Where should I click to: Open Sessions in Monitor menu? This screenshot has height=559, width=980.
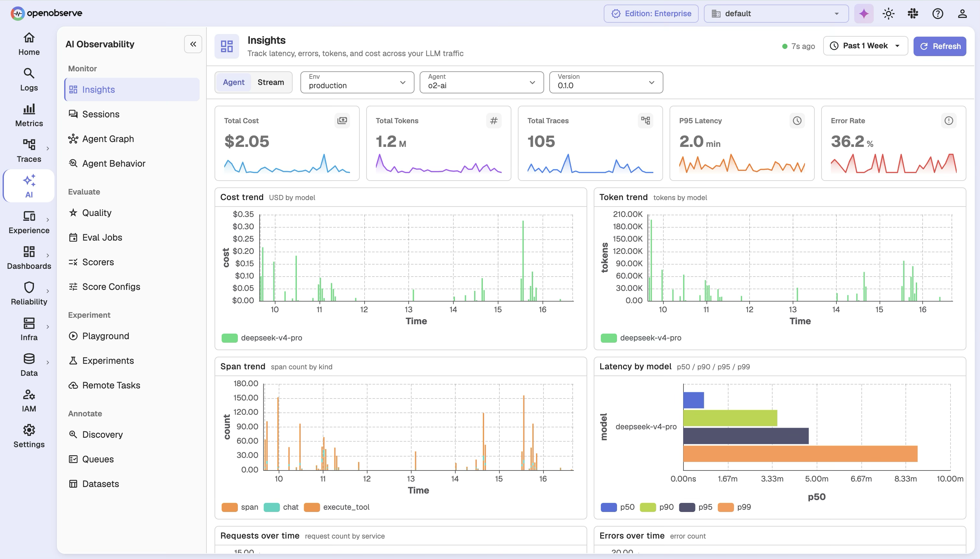click(x=132, y=114)
